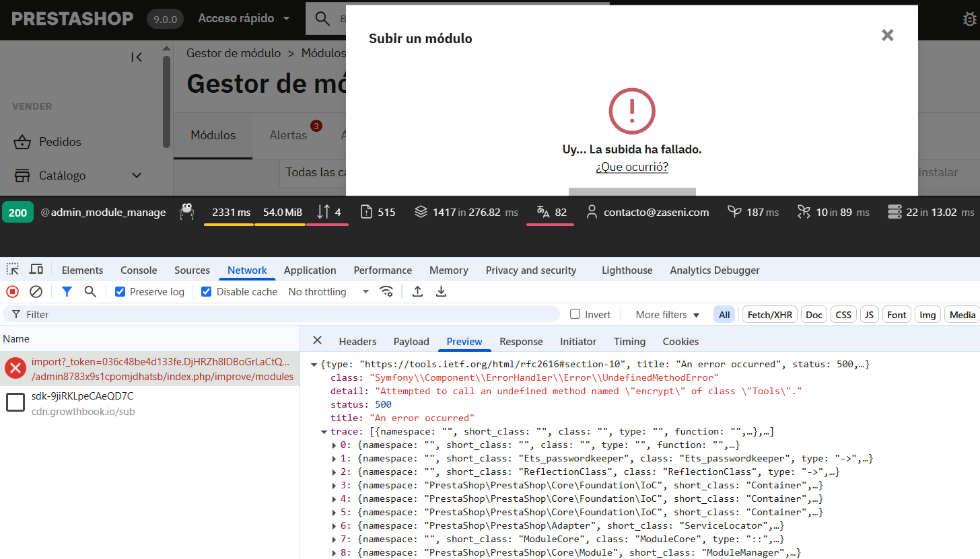
Task: Switch to the Console tab
Action: (139, 270)
